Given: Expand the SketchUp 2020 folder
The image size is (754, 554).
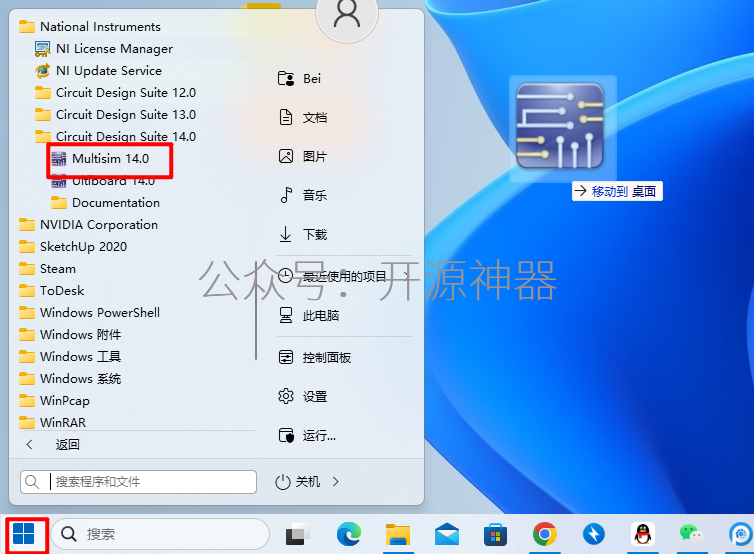Looking at the screenshot, I should [73, 247].
